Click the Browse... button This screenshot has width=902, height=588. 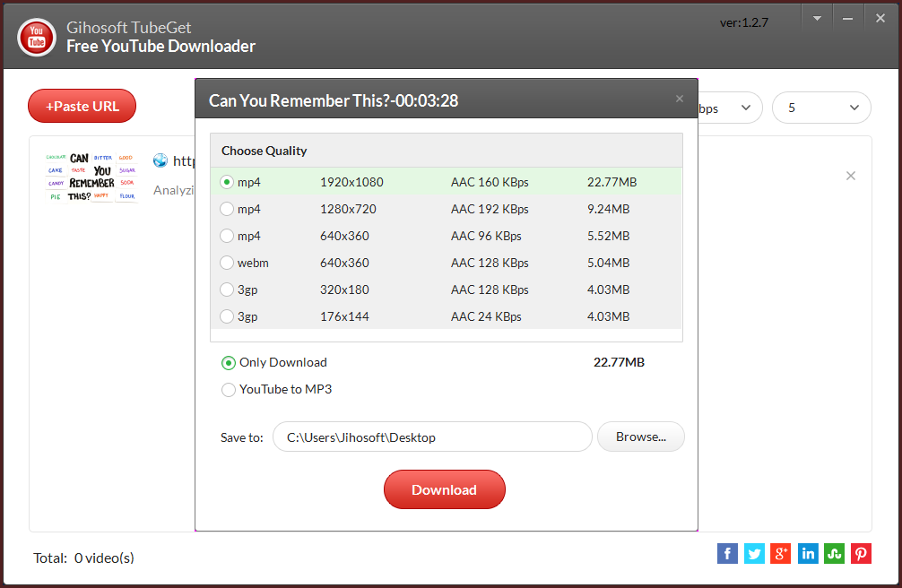[640, 437]
